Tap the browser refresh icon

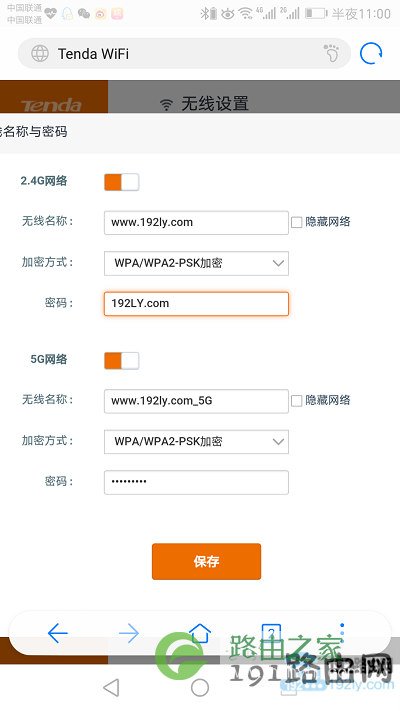[371, 54]
